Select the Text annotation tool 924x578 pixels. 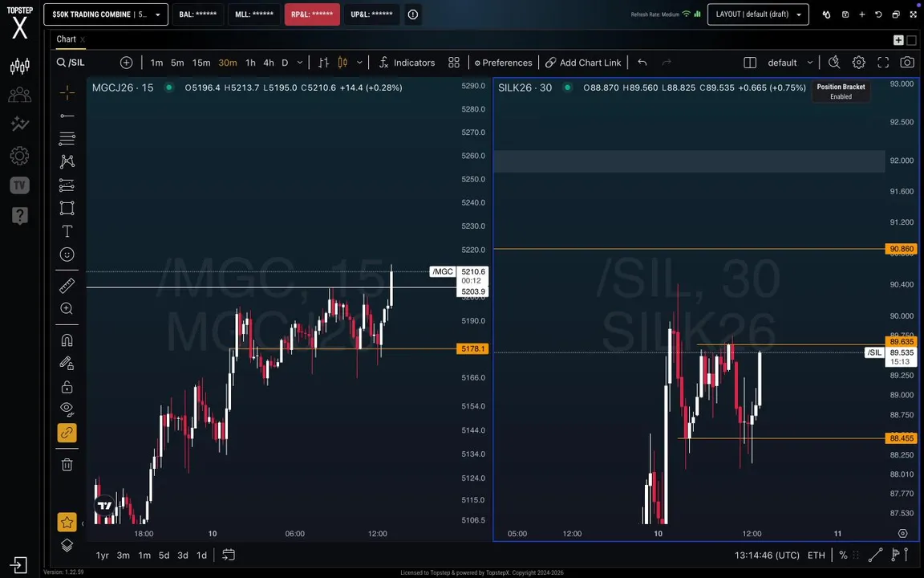67,231
